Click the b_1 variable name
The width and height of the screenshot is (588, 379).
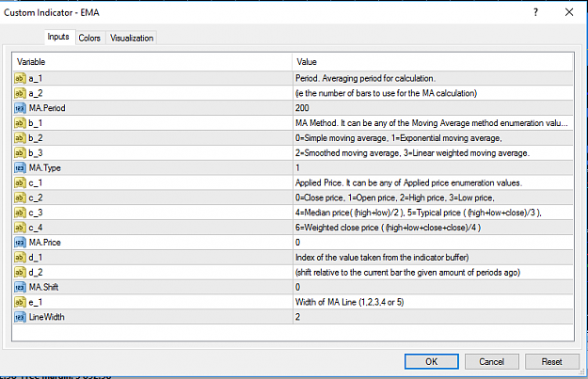click(36, 123)
